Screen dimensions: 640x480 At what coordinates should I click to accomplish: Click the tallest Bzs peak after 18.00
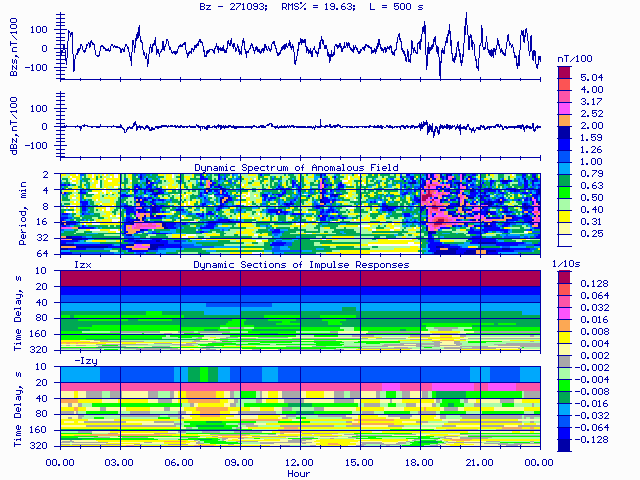(x=467, y=15)
